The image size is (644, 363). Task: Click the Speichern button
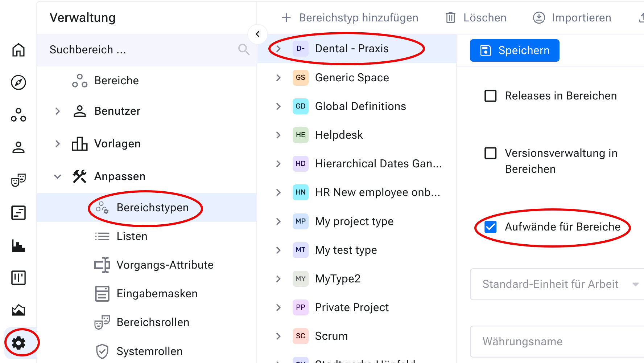click(514, 50)
